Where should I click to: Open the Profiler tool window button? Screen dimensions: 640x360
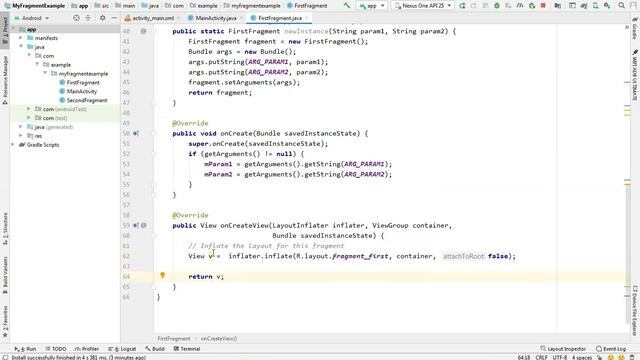(x=87, y=349)
